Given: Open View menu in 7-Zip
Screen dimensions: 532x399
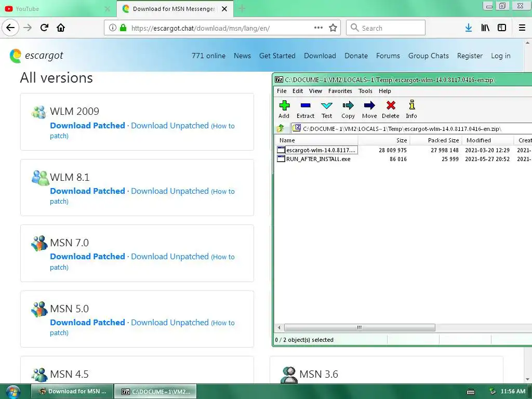Looking at the screenshot, I should (315, 91).
